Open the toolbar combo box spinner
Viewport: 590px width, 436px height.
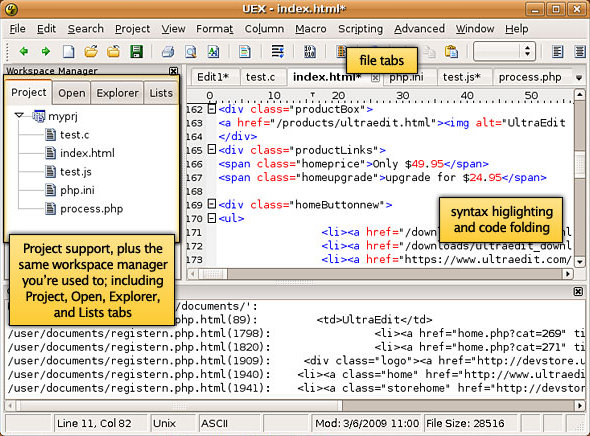click(528, 51)
